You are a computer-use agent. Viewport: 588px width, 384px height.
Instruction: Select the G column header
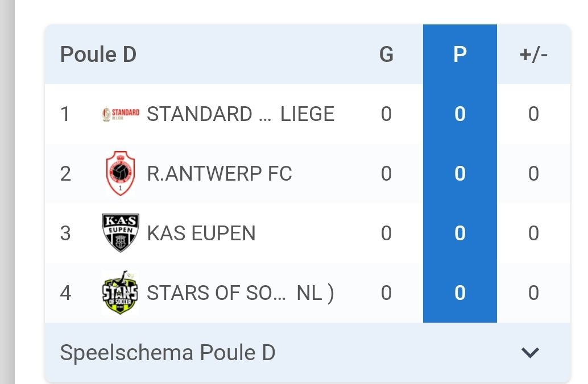(x=386, y=55)
